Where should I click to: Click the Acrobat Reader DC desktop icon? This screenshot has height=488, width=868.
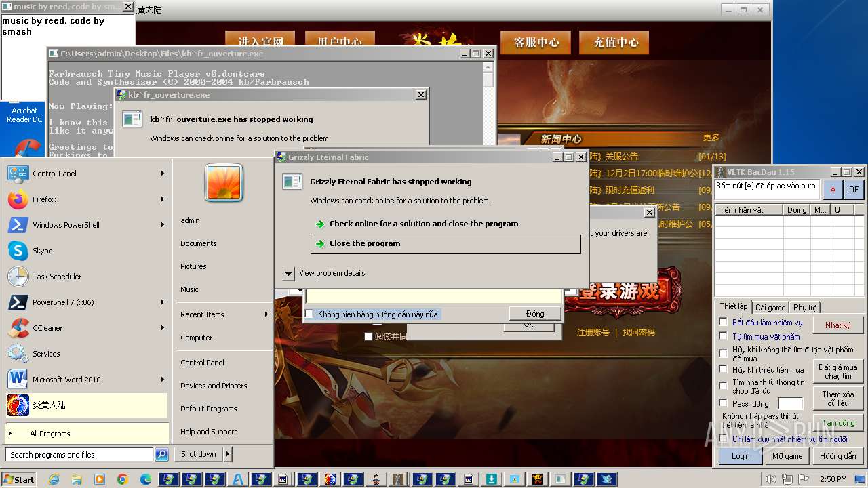(x=24, y=114)
